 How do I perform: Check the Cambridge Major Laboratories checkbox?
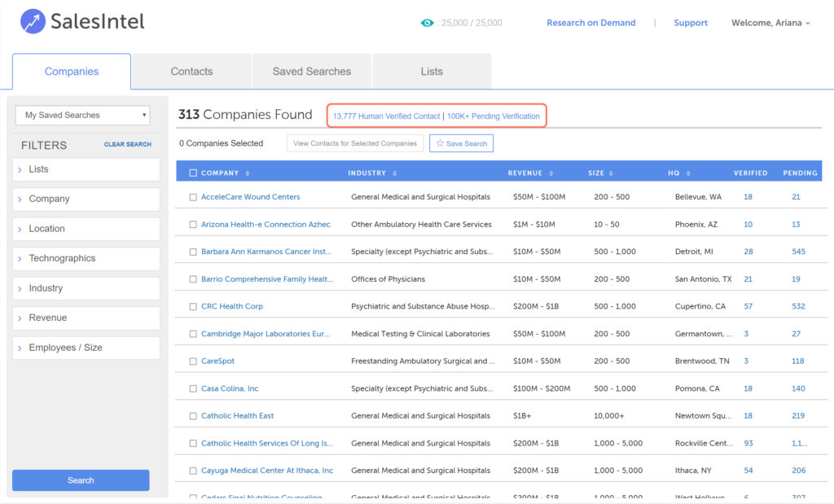pyautogui.click(x=193, y=334)
